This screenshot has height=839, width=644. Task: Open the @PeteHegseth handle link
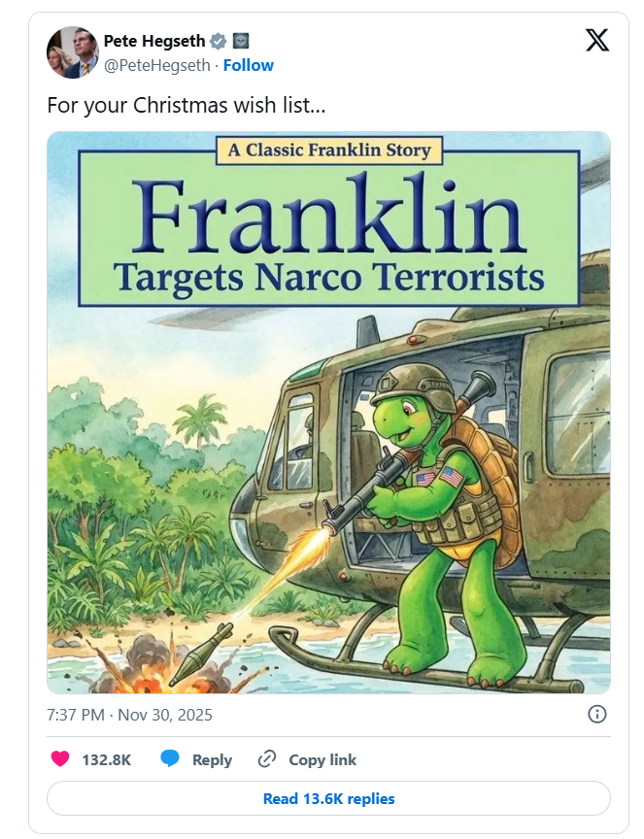click(x=158, y=65)
